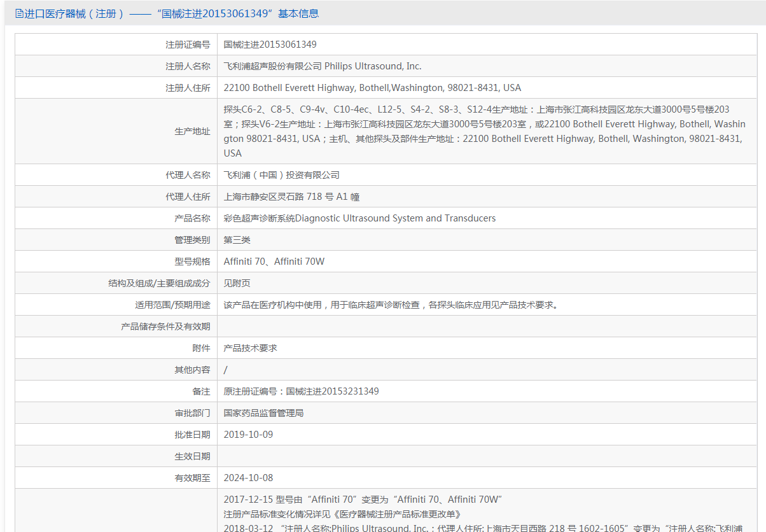Select agent address 上海市静安区灵石路 718 号 A1 幢

(x=291, y=197)
